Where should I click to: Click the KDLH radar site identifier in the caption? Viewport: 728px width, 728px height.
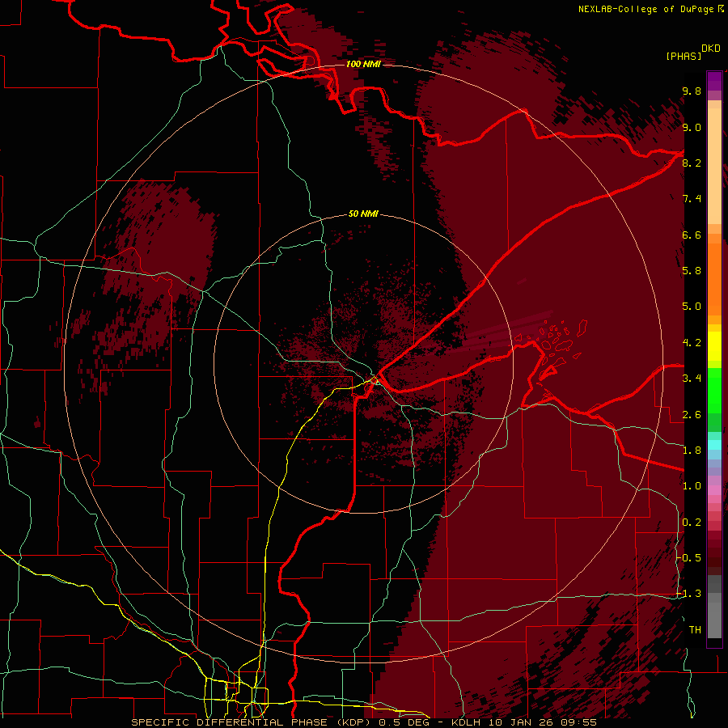click(466, 722)
